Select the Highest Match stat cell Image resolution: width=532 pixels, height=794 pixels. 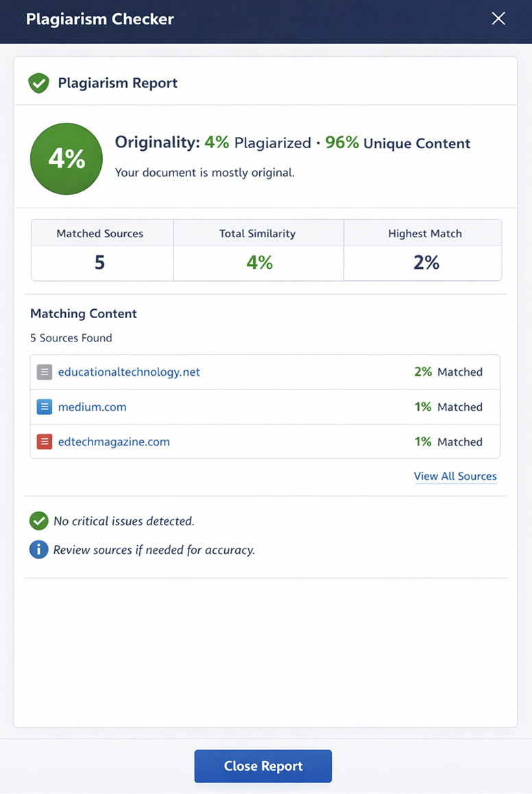coord(425,250)
